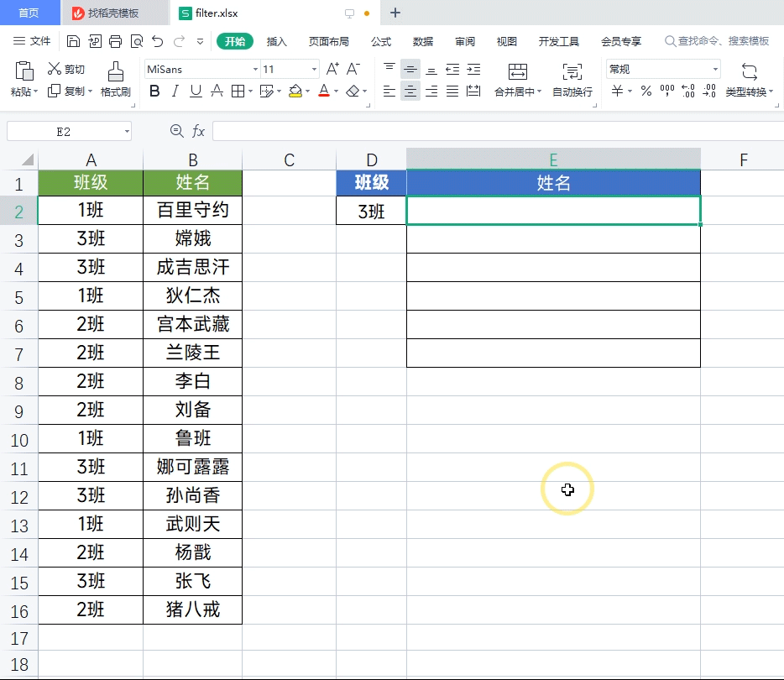Open Print Preview icon
Viewport: 784px width, 680px height.
click(x=137, y=41)
